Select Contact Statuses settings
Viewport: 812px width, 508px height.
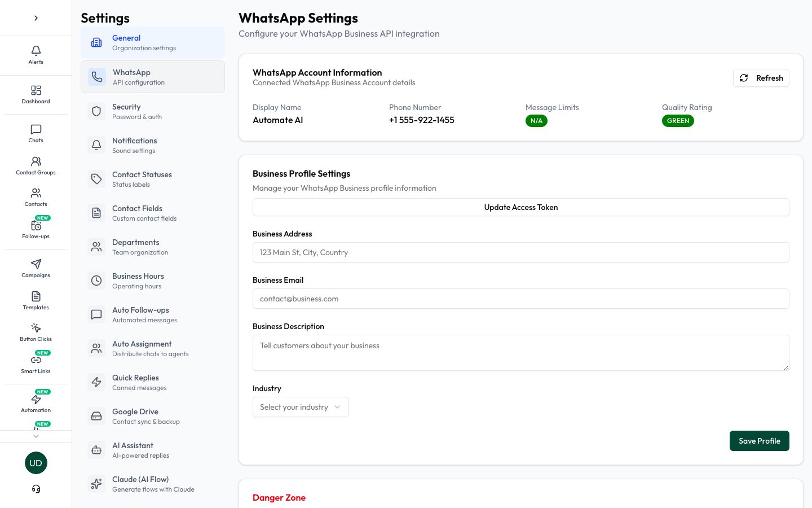[x=153, y=179]
